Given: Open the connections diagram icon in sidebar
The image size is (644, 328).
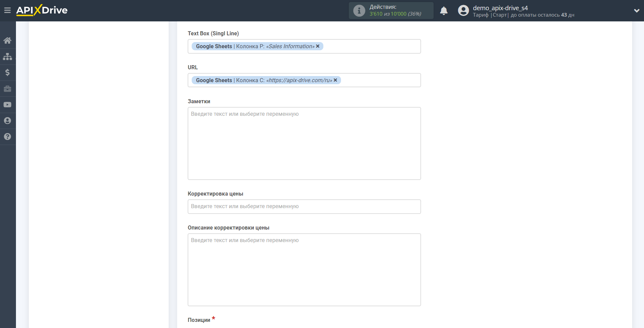Looking at the screenshot, I should (x=7, y=56).
